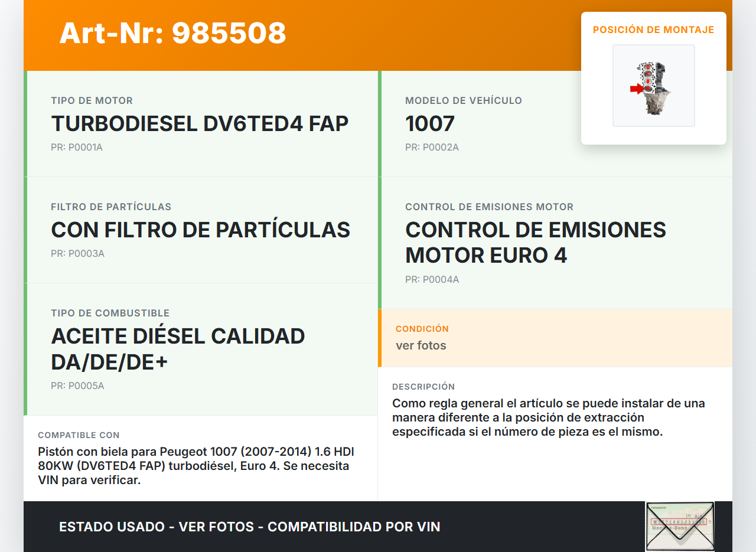
Task: Click the PR: P0005A code
Action: tap(77, 386)
